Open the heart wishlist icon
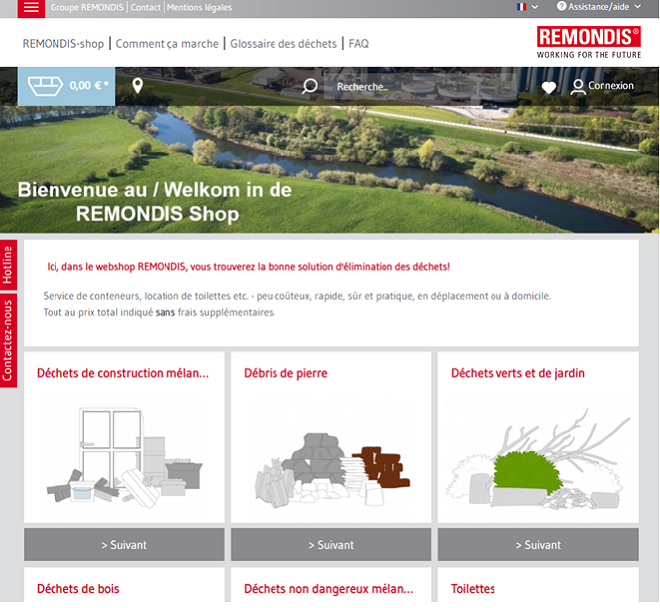This screenshot has height=608, width=660. point(549,88)
